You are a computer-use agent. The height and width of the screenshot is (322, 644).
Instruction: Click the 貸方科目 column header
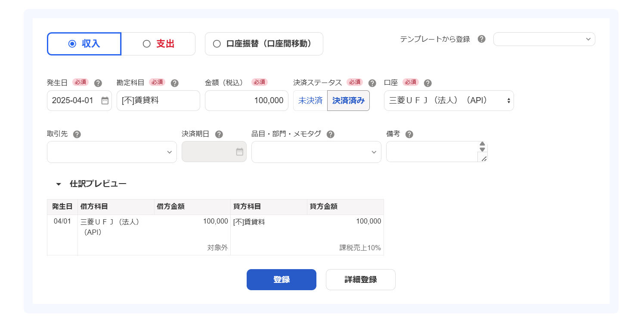269,207
